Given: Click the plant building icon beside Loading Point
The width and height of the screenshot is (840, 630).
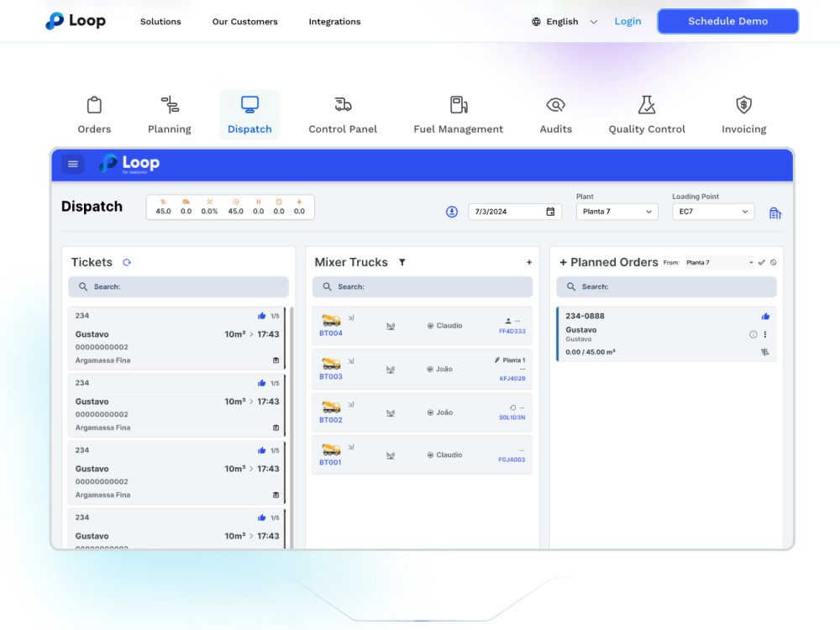Looking at the screenshot, I should (774, 213).
